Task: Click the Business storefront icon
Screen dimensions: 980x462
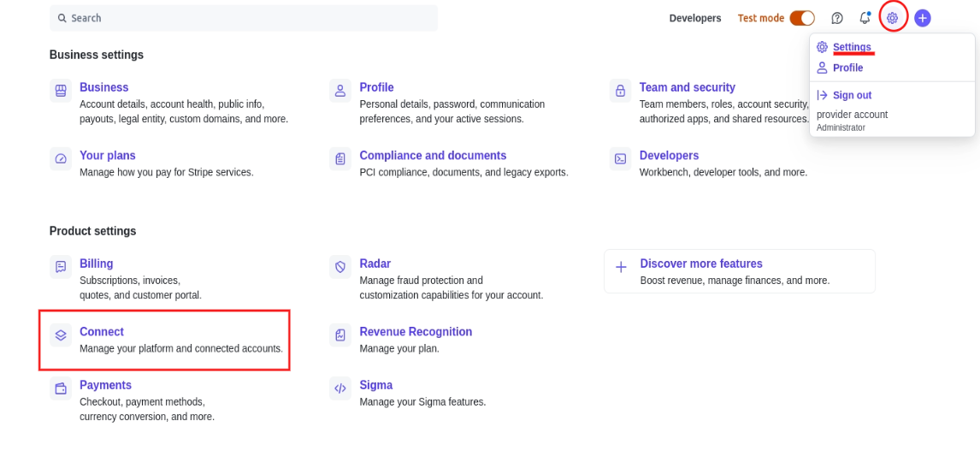Action: [61, 90]
